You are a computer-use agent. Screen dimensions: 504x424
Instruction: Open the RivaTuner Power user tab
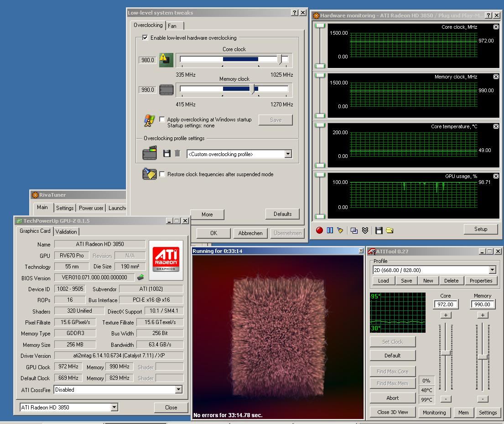click(x=91, y=208)
